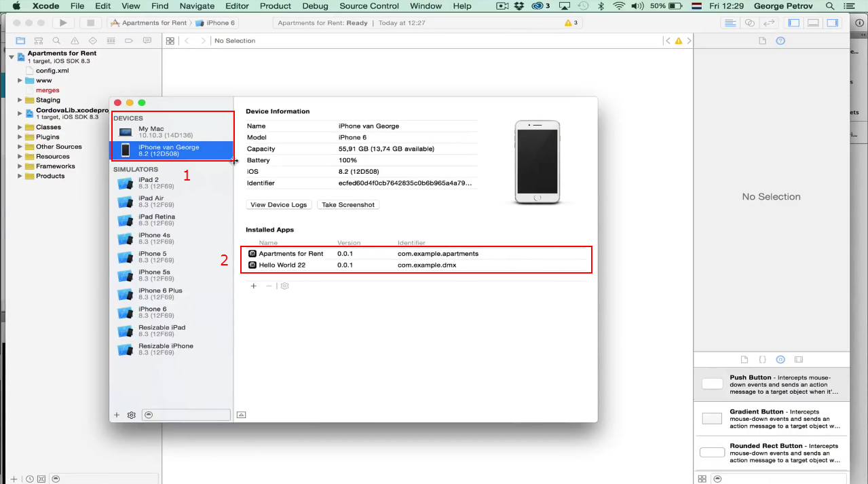
Task: Click View Device Logs button
Action: [278, 204]
